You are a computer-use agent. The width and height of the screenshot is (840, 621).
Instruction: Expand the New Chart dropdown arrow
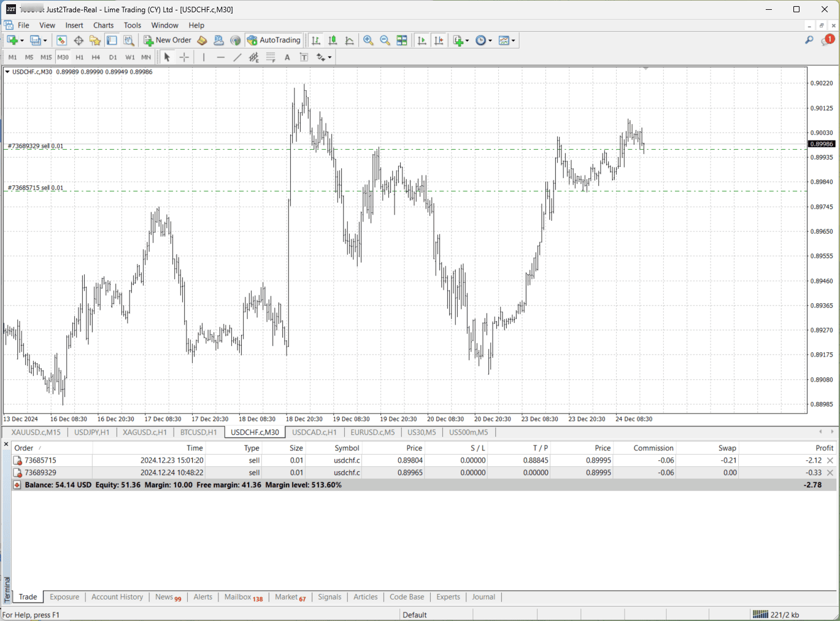[22, 41]
